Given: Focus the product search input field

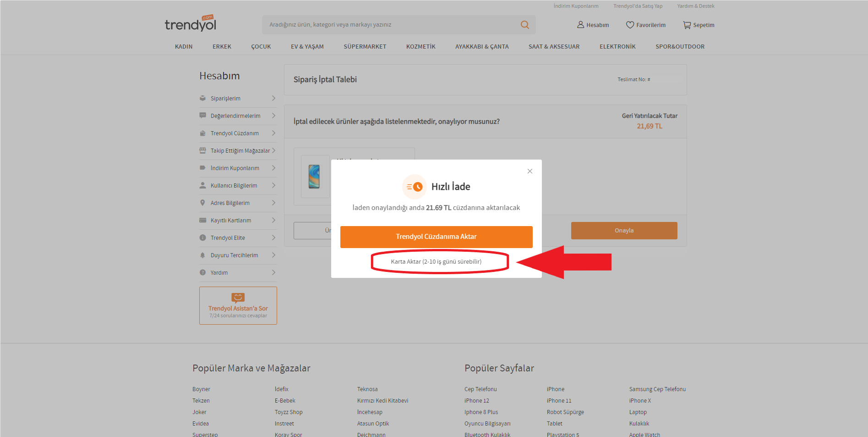Looking at the screenshot, I should pyautogui.click(x=389, y=25).
